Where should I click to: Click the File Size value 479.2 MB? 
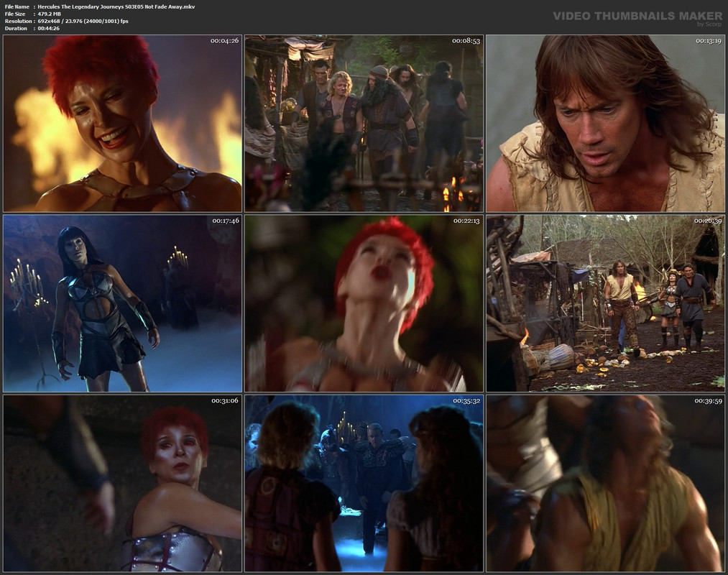pos(49,14)
